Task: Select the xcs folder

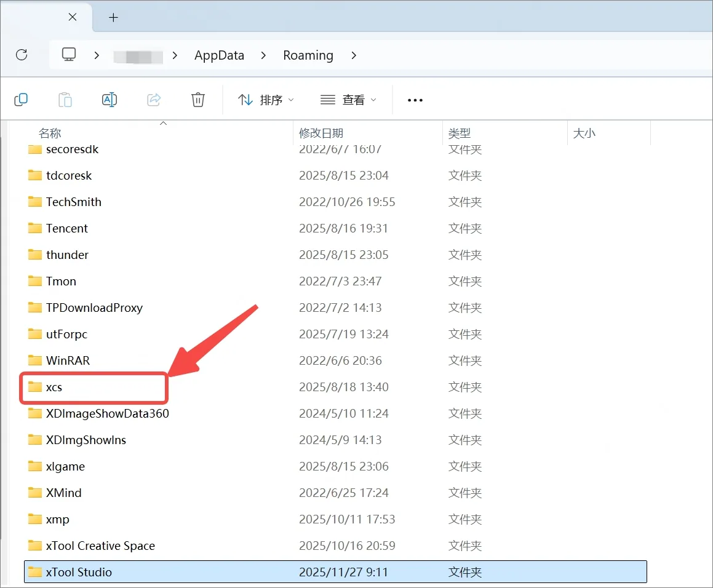Action: (335, 387)
